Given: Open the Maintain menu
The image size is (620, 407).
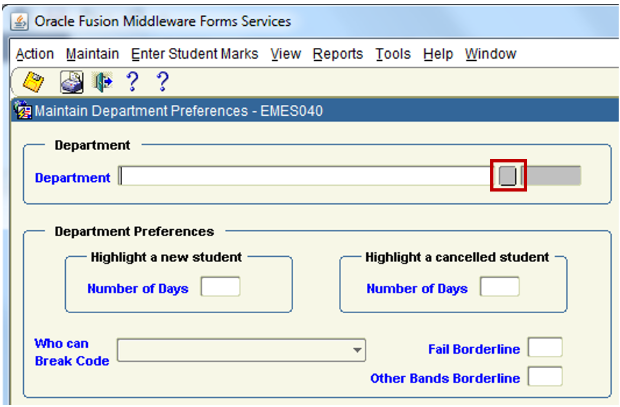Looking at the screenshot, I should [92, 54].
